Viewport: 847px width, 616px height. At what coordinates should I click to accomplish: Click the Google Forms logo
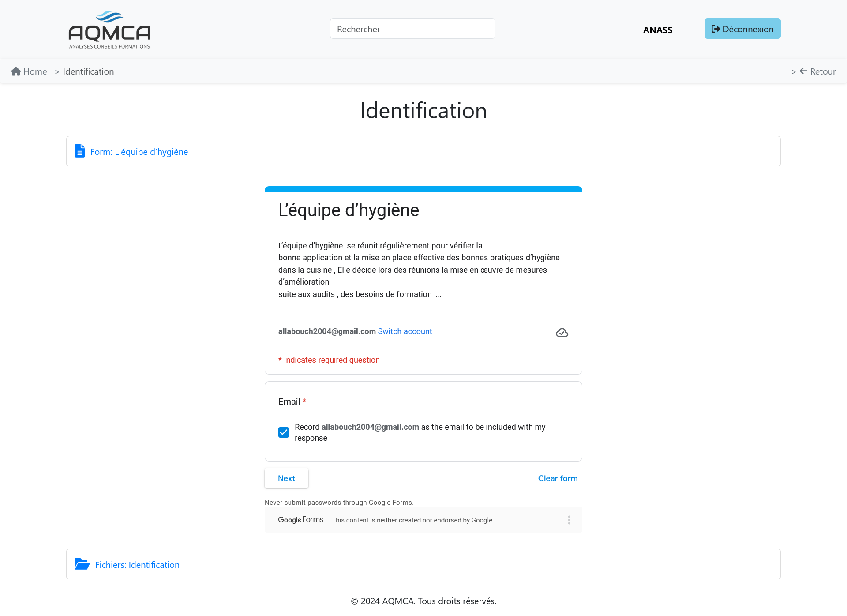coord(300,520)
